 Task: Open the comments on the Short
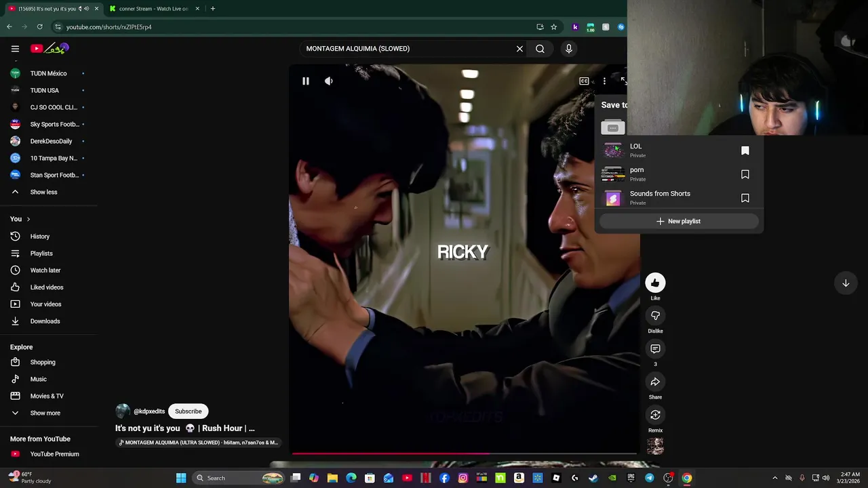coord(655,349)
